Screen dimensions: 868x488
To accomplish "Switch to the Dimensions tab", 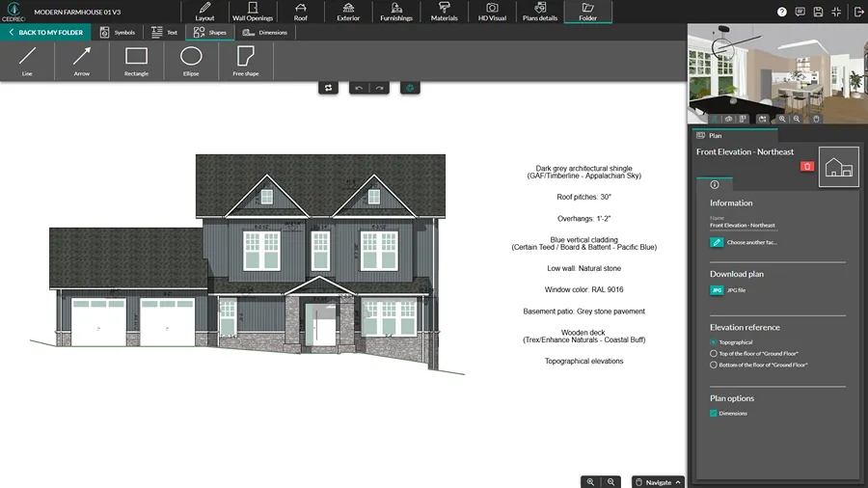I will (265, 33).
